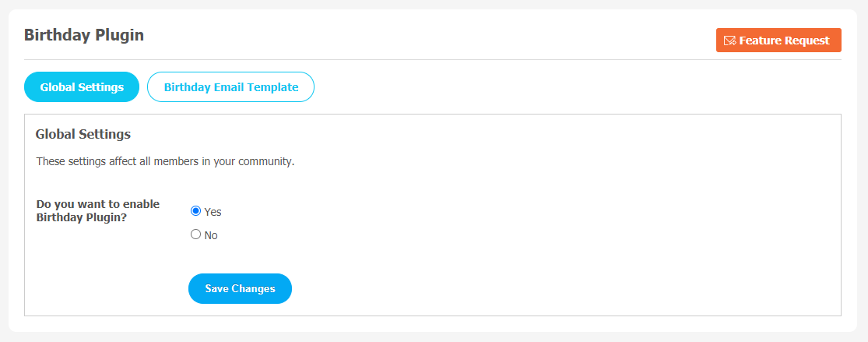Switch to the Global Settings tab
868x342 pixels.
[82, 87]
